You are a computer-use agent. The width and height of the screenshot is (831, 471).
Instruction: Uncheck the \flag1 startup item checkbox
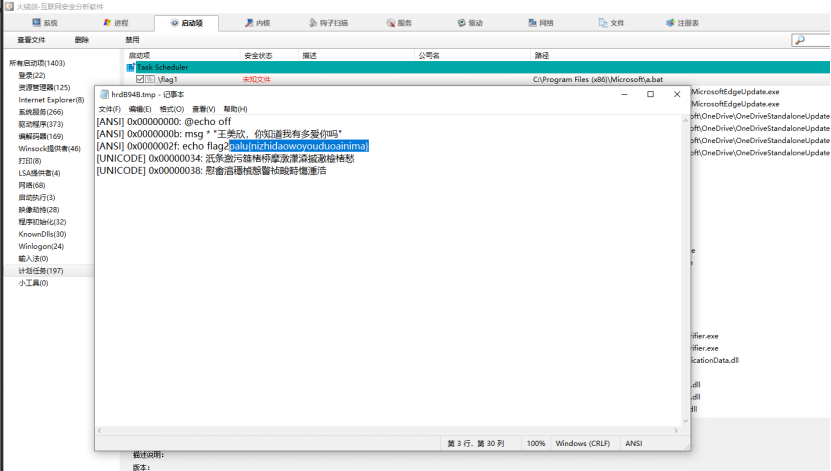tap(140, 79)
